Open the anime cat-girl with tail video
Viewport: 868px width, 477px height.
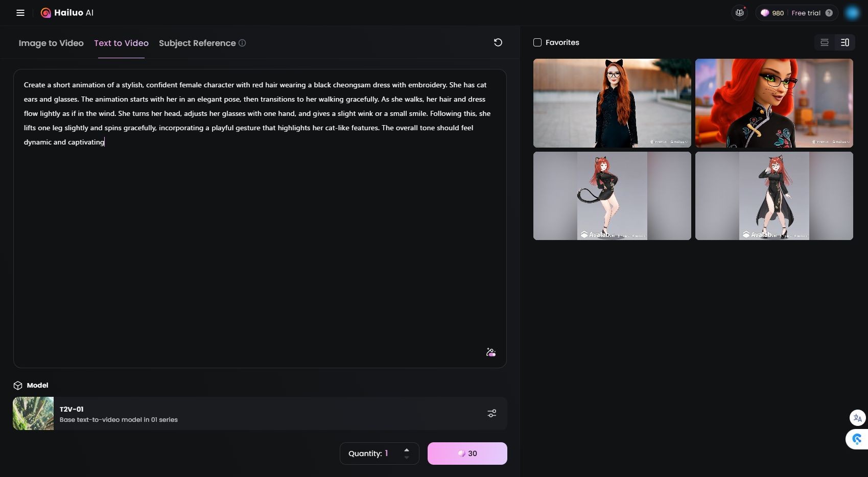point(612,196)
